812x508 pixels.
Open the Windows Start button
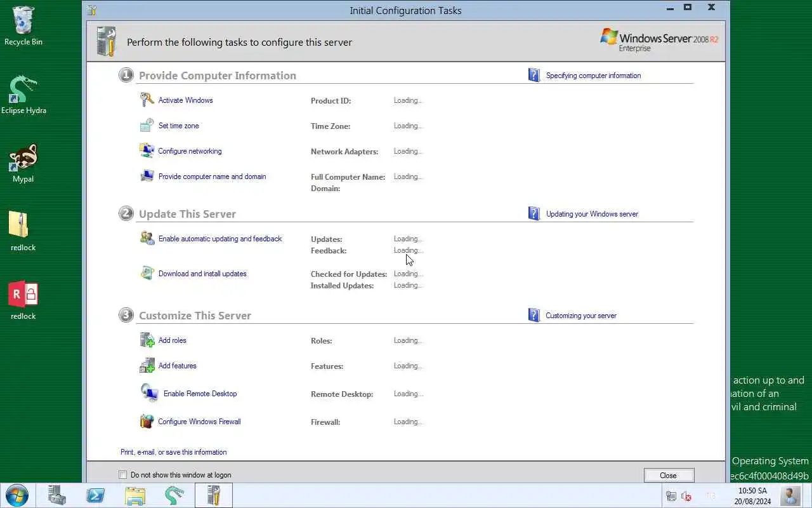(x=16, y=495)
